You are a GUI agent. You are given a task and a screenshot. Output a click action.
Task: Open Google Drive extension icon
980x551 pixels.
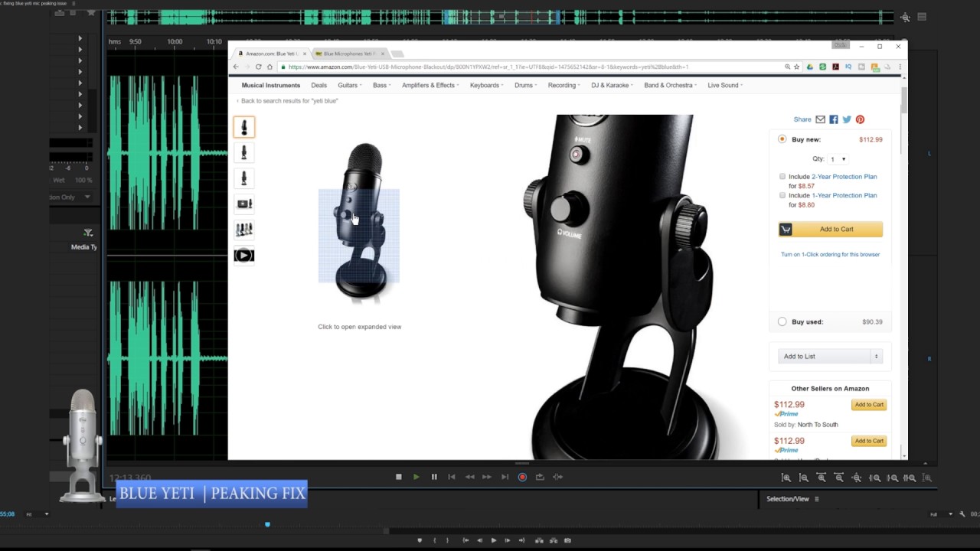(x=810, y=67)
